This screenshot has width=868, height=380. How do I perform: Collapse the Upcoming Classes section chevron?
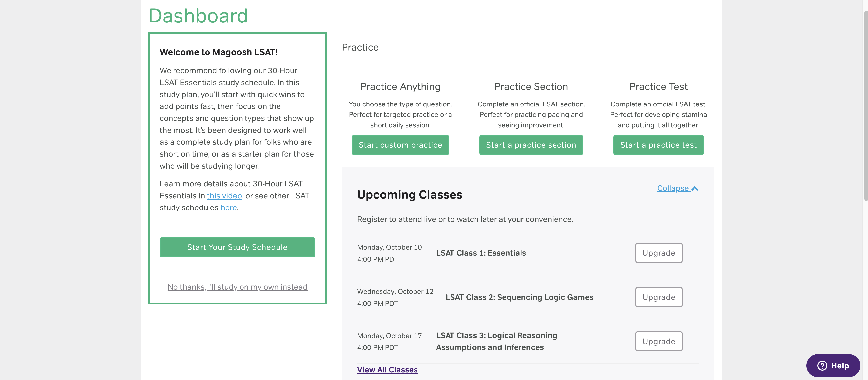pos(695,189)
